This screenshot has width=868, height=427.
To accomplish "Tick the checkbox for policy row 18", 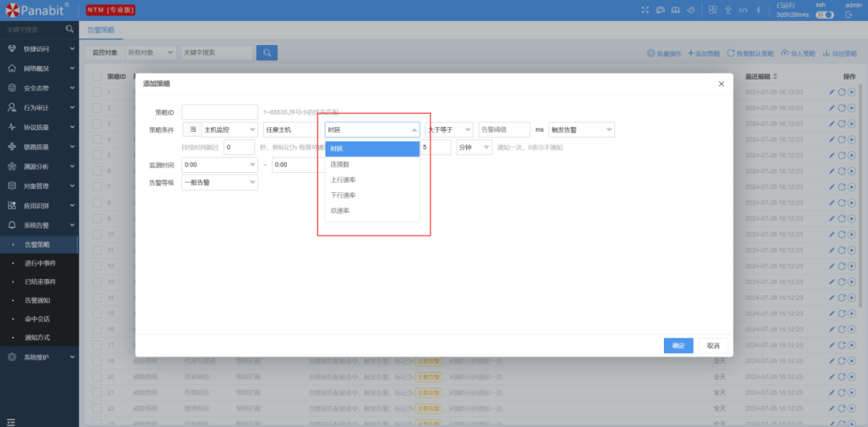I will (x=97, y=361).
